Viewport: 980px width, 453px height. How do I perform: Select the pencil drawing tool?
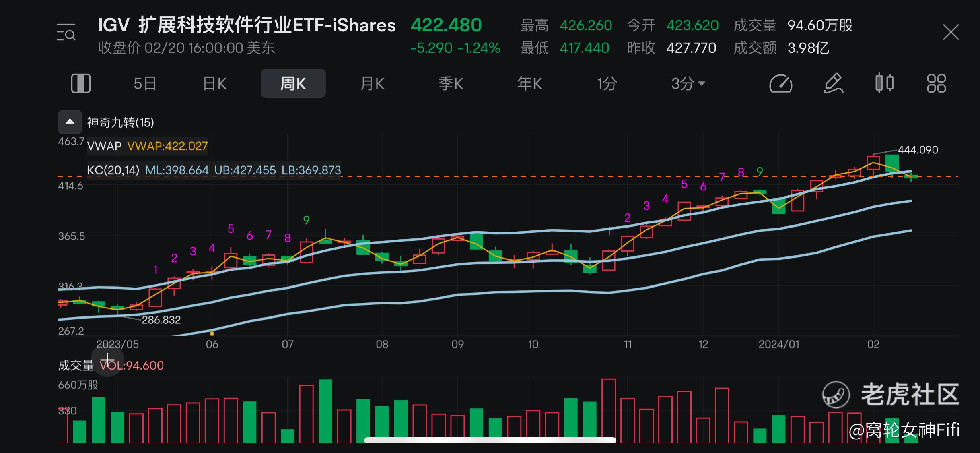(833, 83)
